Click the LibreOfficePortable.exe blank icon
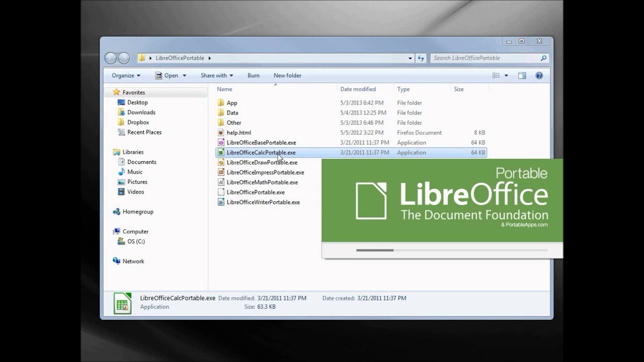This screenshot has height=362, width=644. click(221, 192)
